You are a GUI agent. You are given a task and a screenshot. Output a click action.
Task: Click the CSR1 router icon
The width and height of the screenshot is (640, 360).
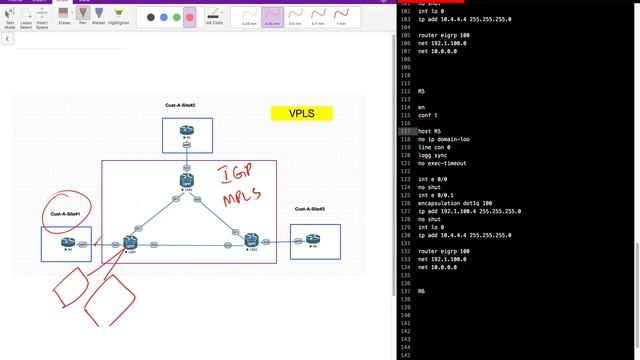click(130, 242)
